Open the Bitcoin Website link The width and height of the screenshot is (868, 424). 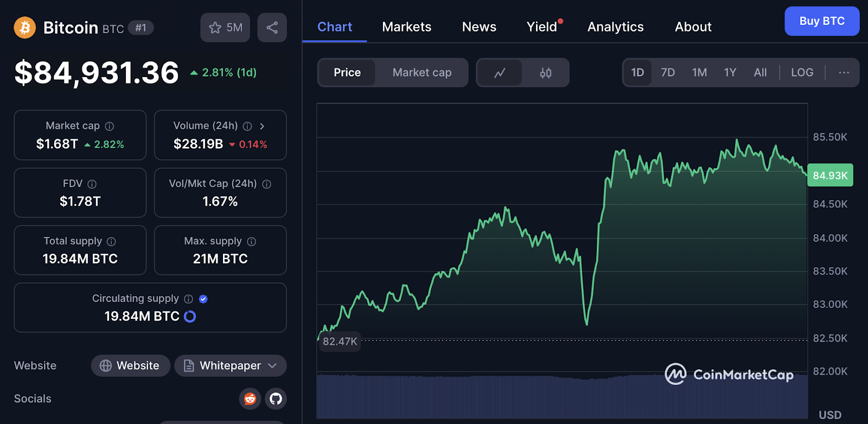[x=130, y=366]
